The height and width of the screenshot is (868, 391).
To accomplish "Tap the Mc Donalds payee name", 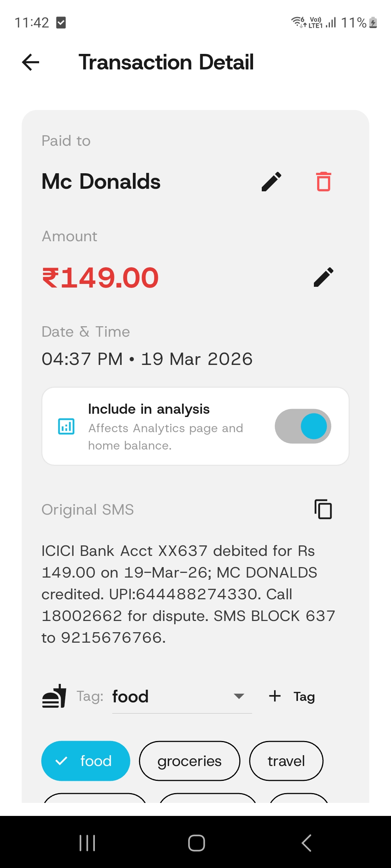I will pyautogui.click(x=101, y=181).
